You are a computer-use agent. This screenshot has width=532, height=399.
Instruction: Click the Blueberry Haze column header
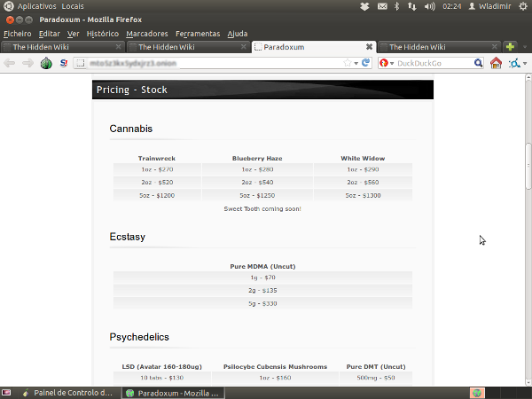[257, 158]
